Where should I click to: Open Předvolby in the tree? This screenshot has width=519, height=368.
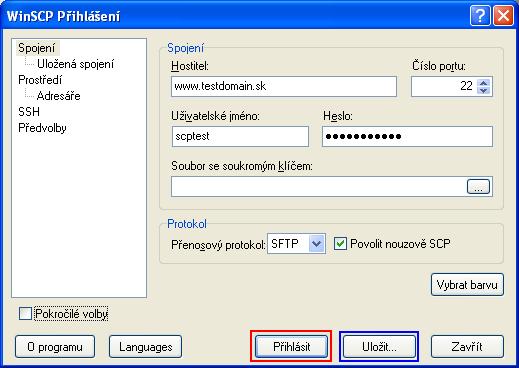[x=42, y=128]
